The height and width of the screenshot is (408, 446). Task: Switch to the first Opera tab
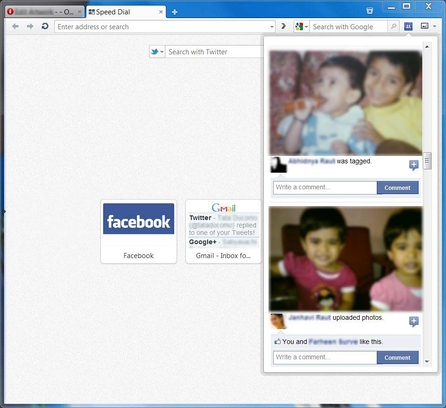tap(44, 12)
